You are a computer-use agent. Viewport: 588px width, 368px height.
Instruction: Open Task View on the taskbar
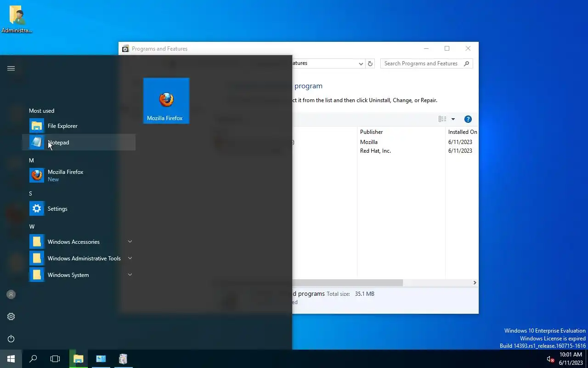point(55,359)
